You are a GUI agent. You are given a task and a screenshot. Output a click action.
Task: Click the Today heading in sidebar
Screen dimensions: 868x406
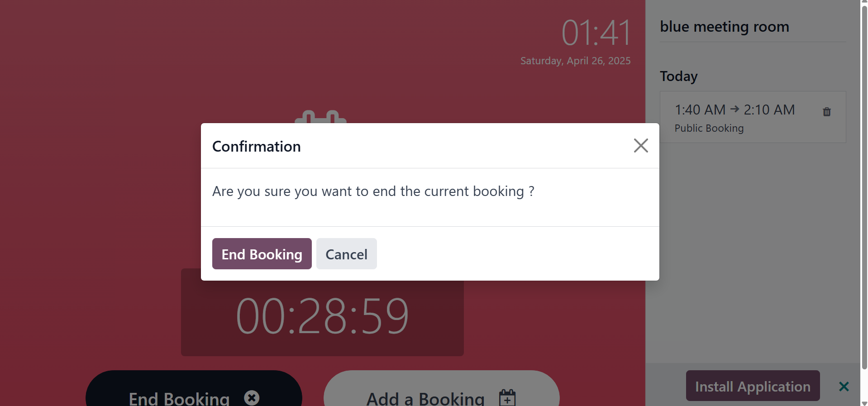(678, 76)
